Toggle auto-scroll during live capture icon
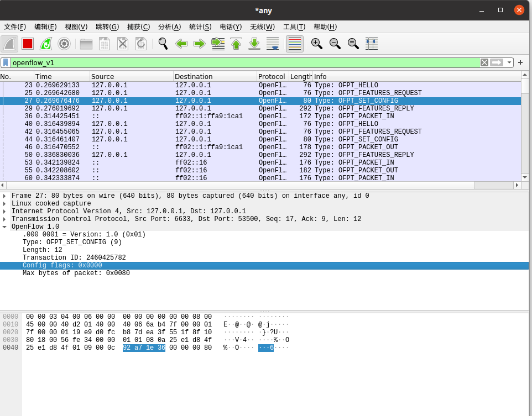 [x=273, y=44]
